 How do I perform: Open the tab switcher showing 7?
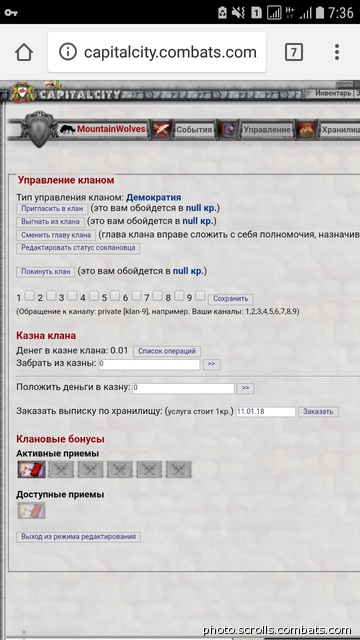point(294,52)
